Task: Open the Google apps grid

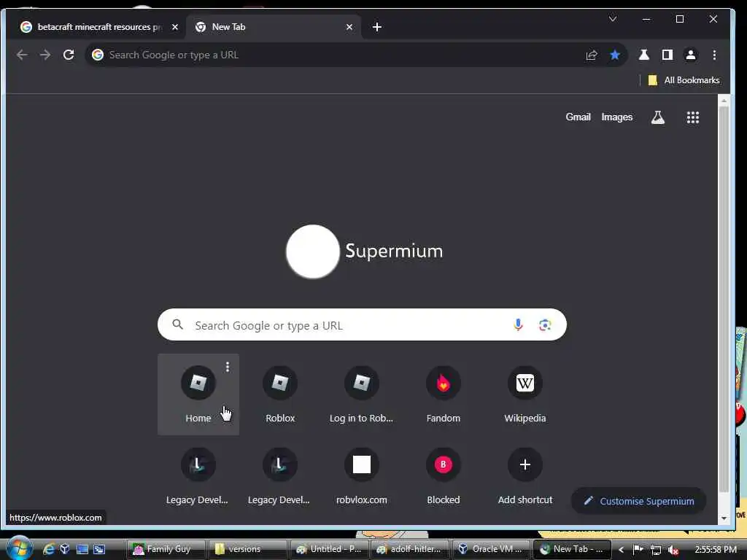Action: 693,117
